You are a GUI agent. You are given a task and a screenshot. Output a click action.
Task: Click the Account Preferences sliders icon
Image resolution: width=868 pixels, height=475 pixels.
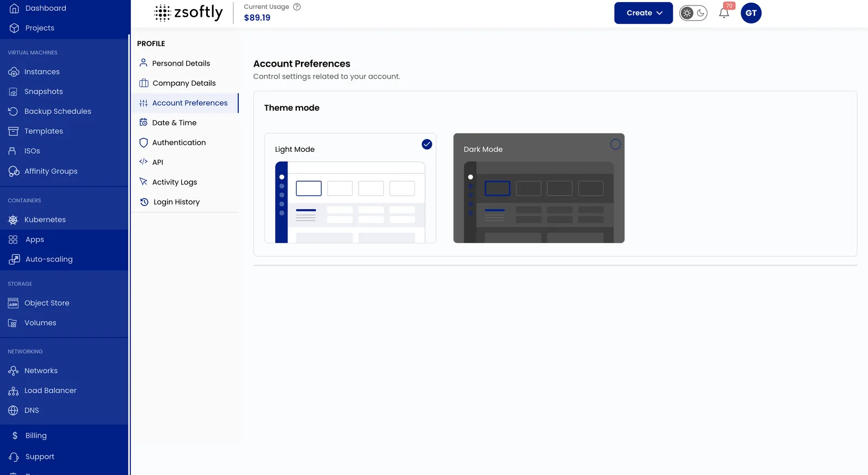tap(143, 103)
